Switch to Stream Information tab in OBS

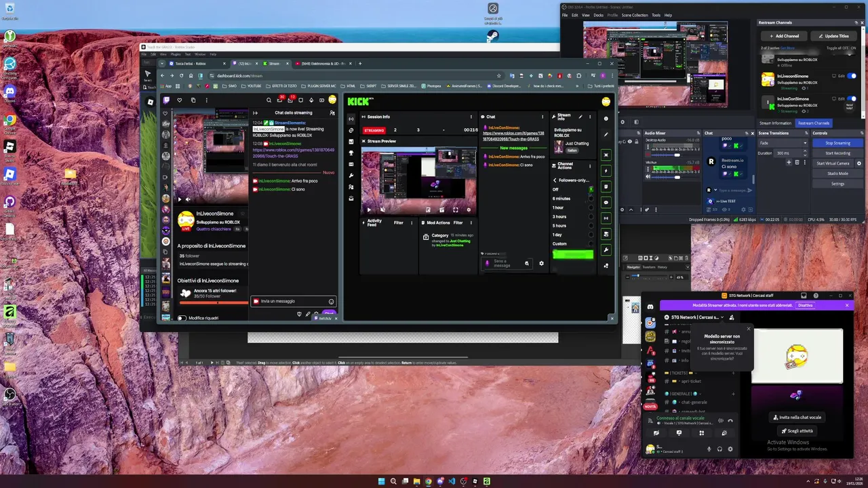click(775, 123)
